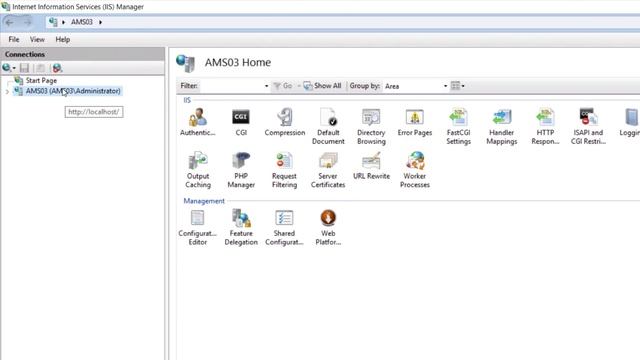
Task: Open the Filter dropdown arrow
Action: coord(267,86)
